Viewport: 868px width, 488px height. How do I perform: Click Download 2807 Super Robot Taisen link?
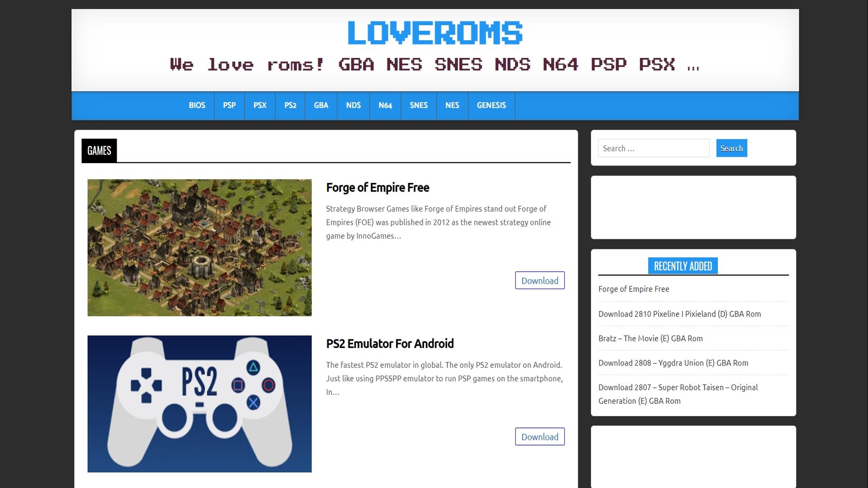pos(678,394)
